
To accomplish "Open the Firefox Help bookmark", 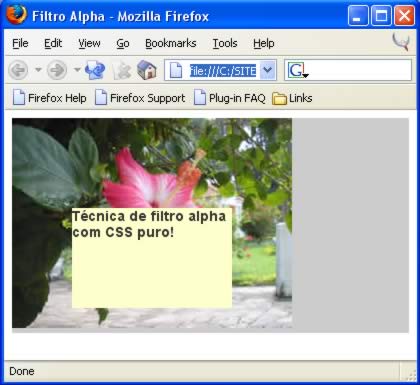I will 50,98.
